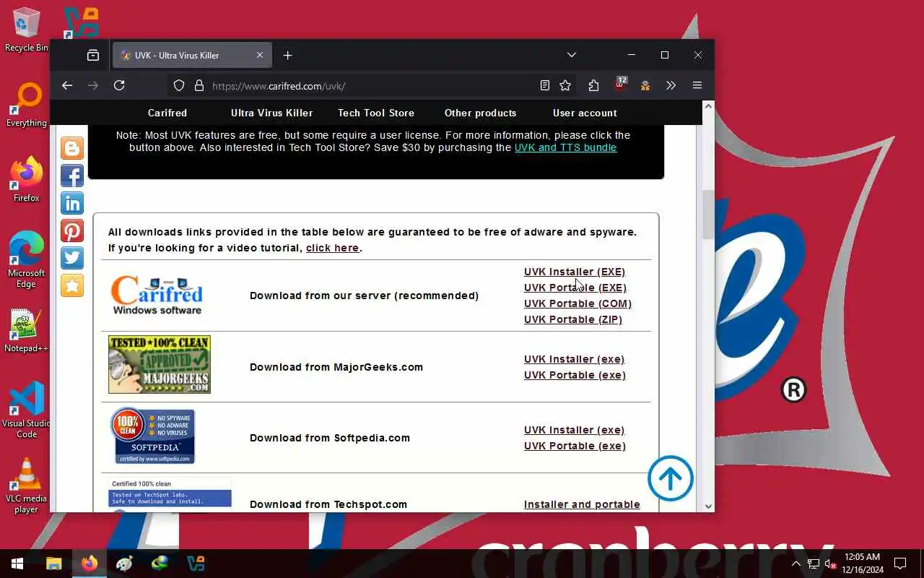Open the video tutorial click here link
The height and width of the screenshot is (578, 924).
(332, 248)
